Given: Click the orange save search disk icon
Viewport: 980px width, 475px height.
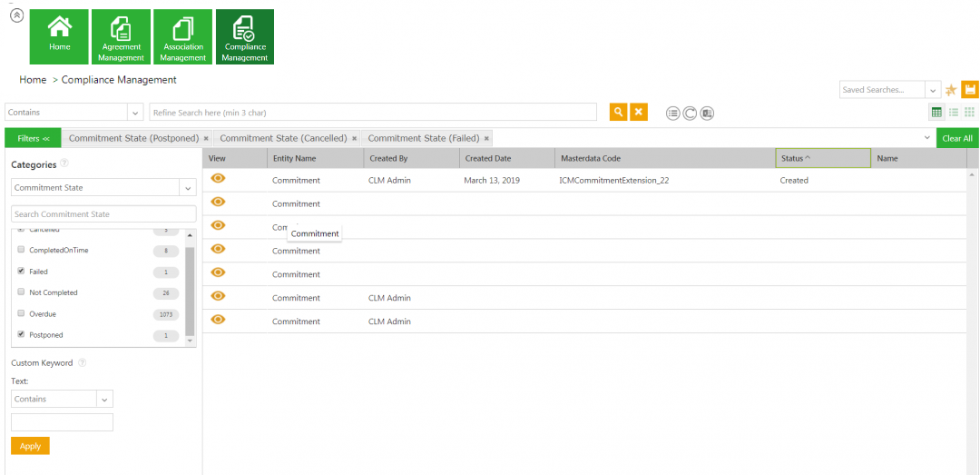Looking at the screenshot, I should click(x=969, y=89).
